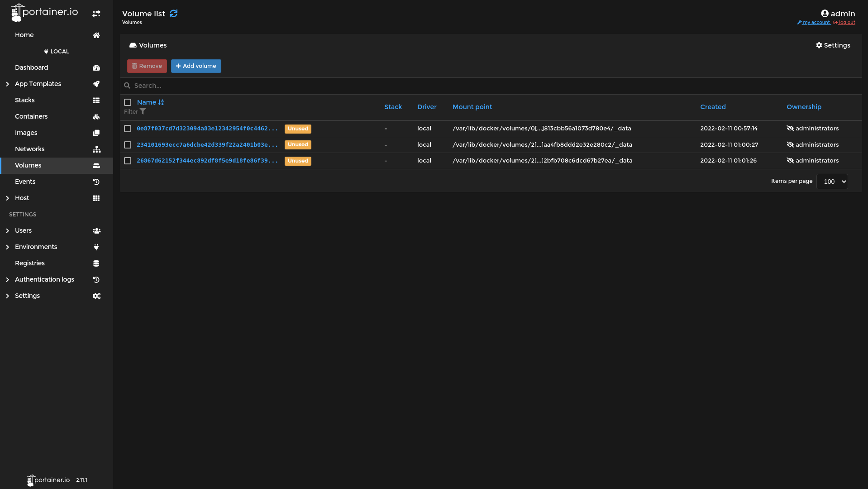Click the Remove button
868x489 pixels.
click(x=147, y=66)
